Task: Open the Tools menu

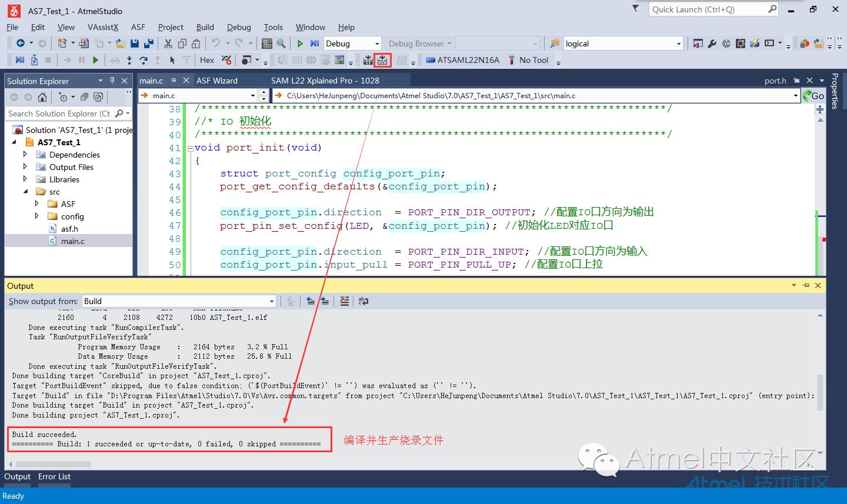Action: pos(273,27)
